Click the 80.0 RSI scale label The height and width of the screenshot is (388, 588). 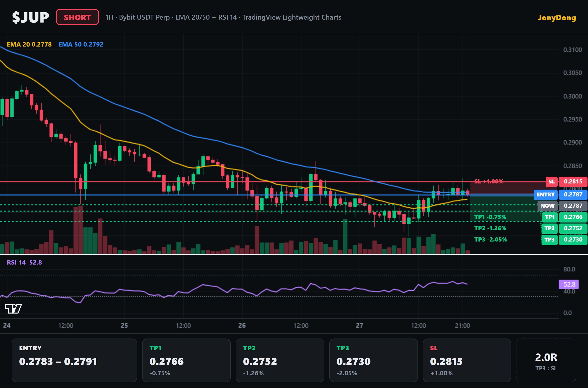coord(569,269)
